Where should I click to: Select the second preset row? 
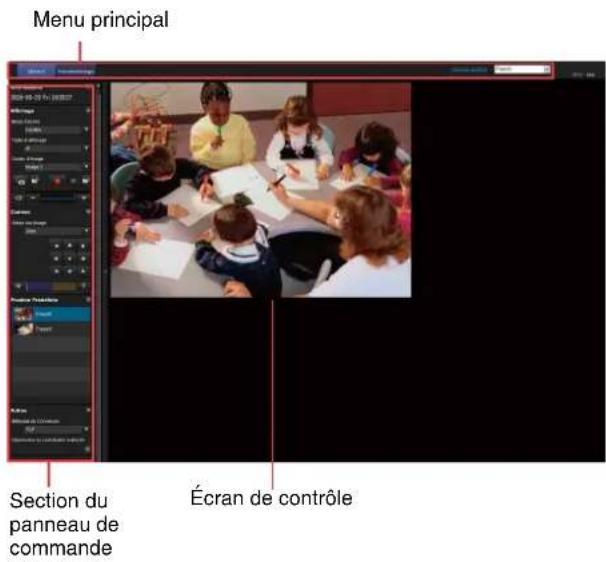pos(51,329)
